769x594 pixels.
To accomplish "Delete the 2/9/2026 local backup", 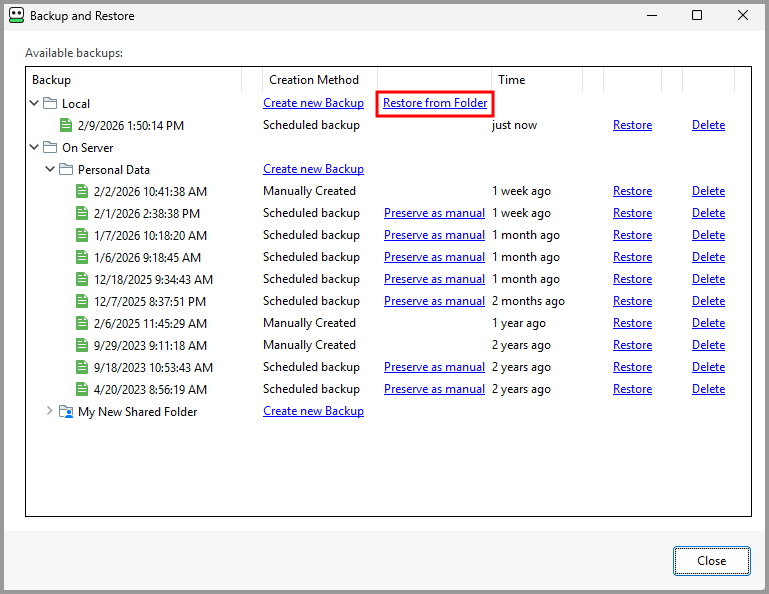I will [708, 125].
